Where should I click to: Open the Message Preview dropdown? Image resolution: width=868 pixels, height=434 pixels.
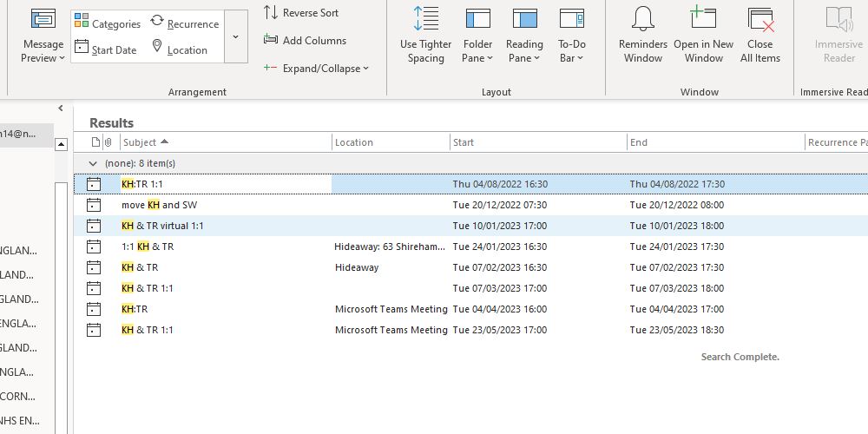pyautogui.click(x=43, y=51)
